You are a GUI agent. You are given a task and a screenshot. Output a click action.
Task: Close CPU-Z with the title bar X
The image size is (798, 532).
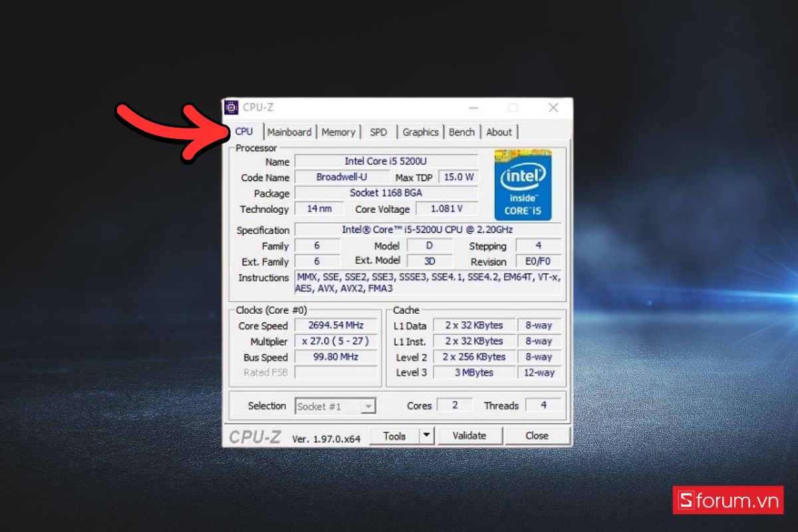553,108
